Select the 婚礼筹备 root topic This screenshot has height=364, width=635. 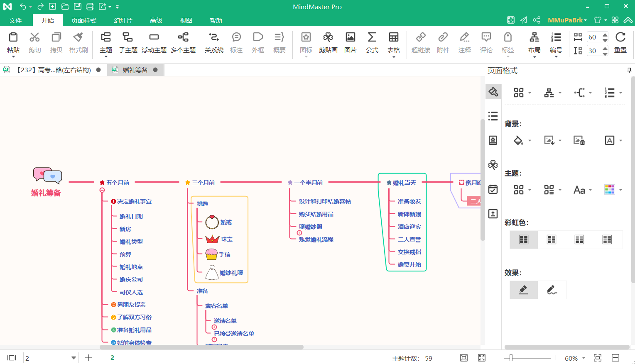(46, 193)
